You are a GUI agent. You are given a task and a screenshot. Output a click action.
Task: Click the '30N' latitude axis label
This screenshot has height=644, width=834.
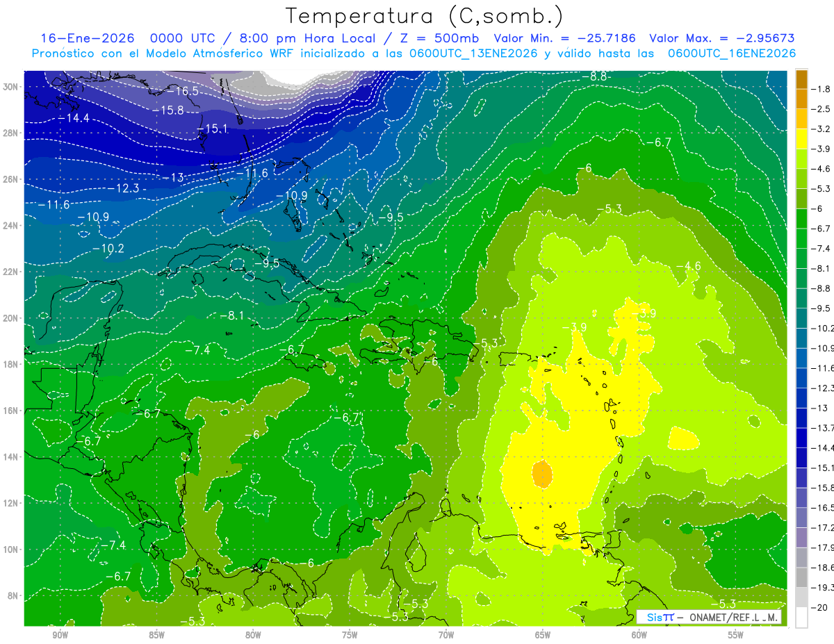(x=10, y=87)
